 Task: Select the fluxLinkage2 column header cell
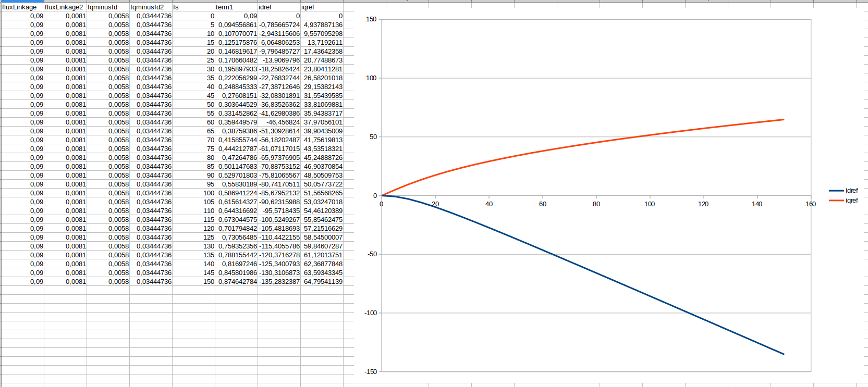pos(65,7)
